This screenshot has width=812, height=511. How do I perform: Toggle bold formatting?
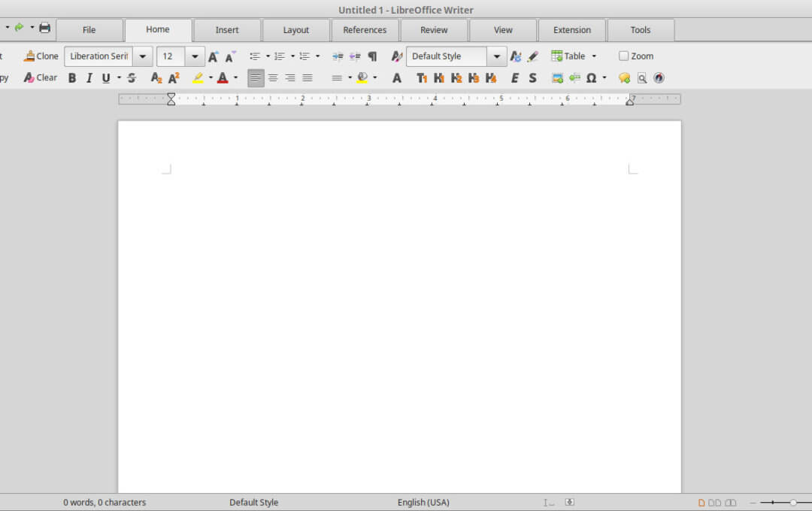72,78
